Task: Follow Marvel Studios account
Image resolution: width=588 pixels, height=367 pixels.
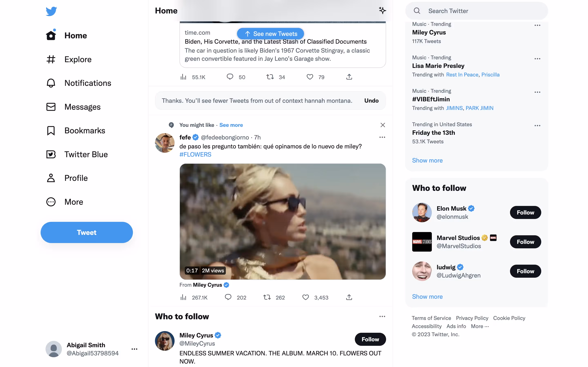Action: tap(525, 242)
